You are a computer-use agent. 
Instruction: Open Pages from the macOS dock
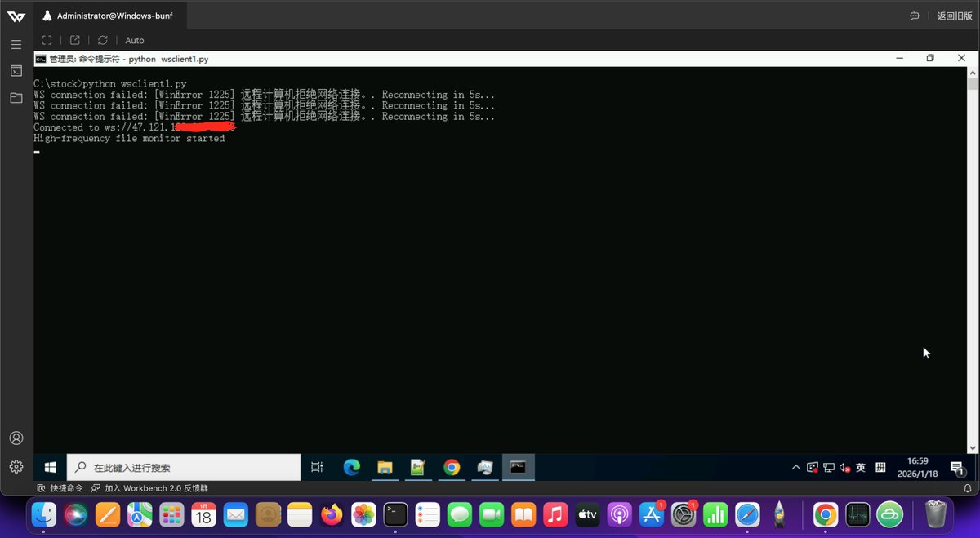pyautogui.click(x=108, y=514)
